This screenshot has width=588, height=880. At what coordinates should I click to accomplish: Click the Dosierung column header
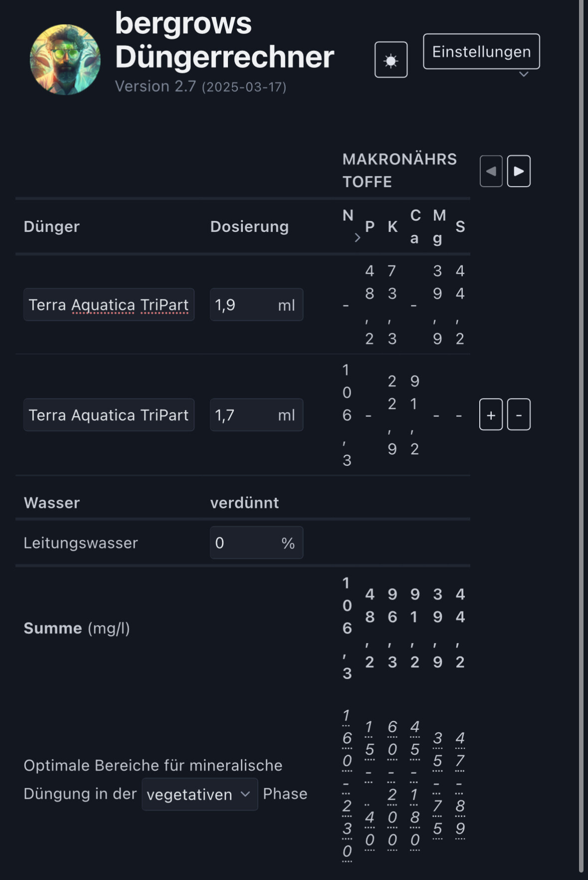(249, 226)
